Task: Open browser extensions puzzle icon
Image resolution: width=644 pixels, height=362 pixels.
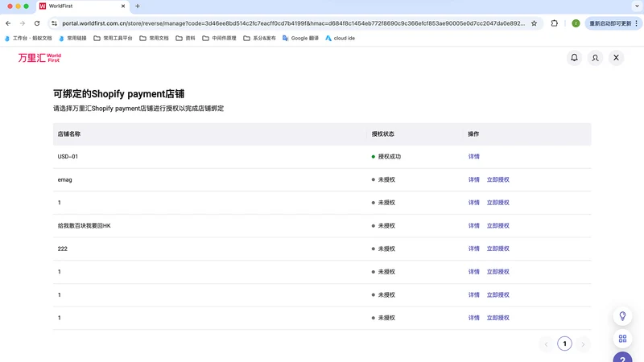Action: coord(555,23)
